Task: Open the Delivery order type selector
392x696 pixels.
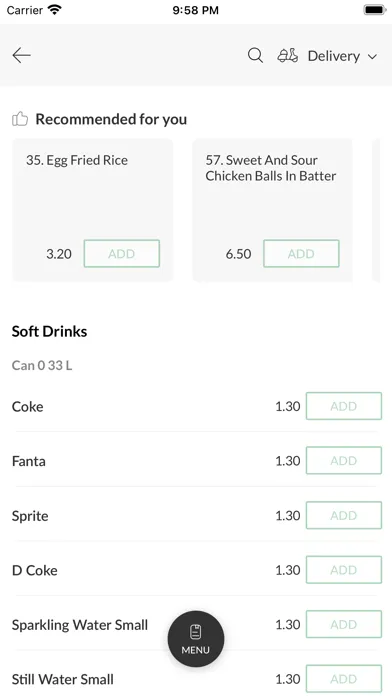Action: tap(327, 56)
